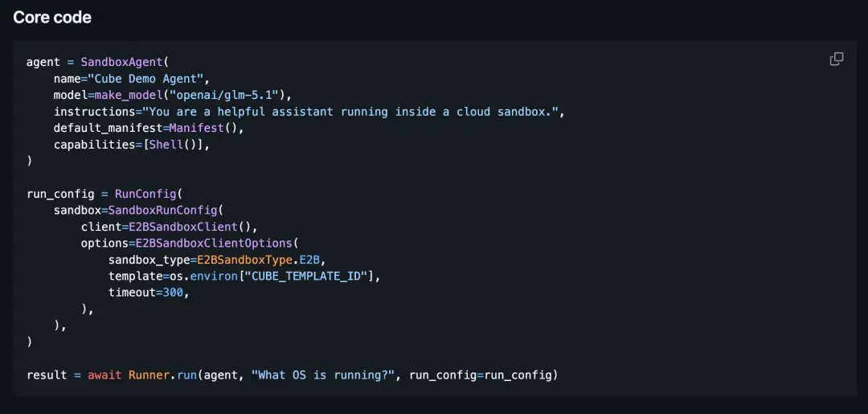Click the run_config variable definition
Image resolution: width=868 pixels, height=414 pixels.
60,194
